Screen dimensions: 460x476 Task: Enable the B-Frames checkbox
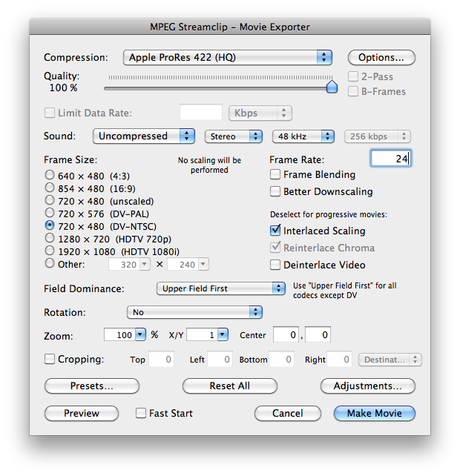(x=353, y=91)
